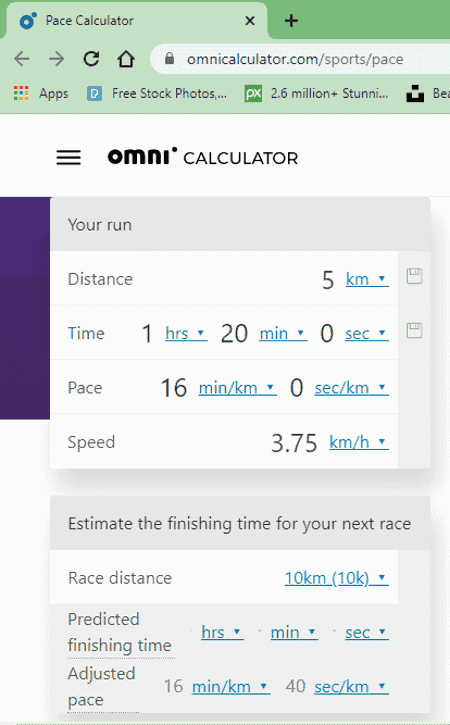This screenshot has width=450, height=725.
Task: Change the hrs time unit dropdown
Action: tap(186, 333)
